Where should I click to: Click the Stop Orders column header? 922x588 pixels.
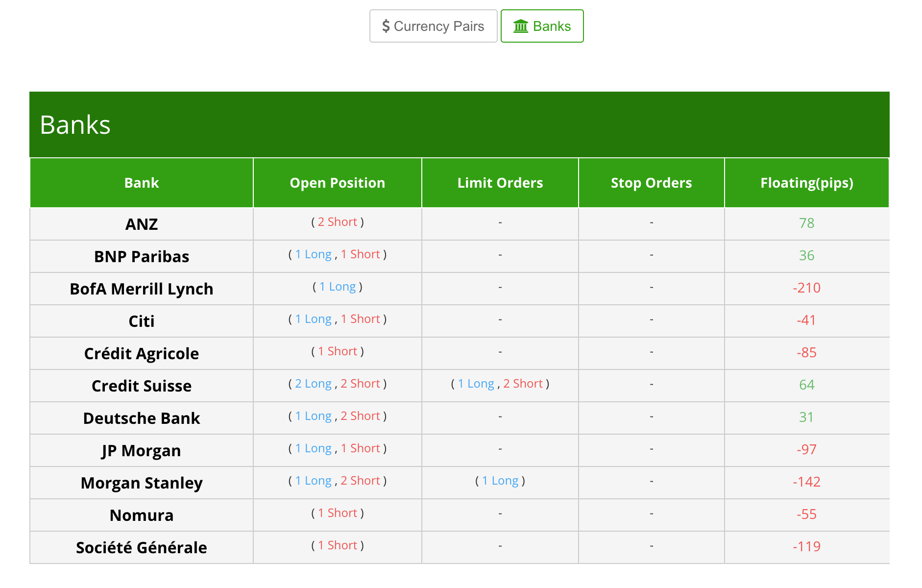(x=652, y=183)
